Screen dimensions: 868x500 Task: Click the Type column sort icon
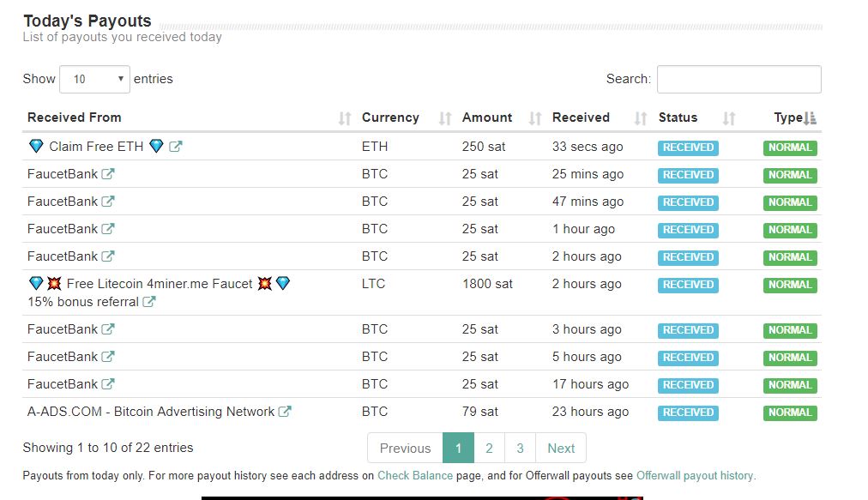pyautogui.click(x=810, y=118)
